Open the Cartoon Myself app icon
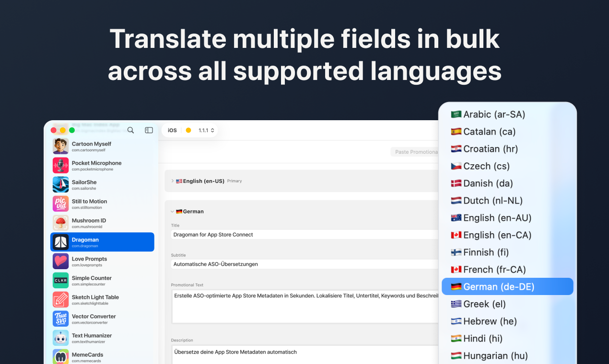This screenshot has height=364, width=609. [x=61, y=146]
